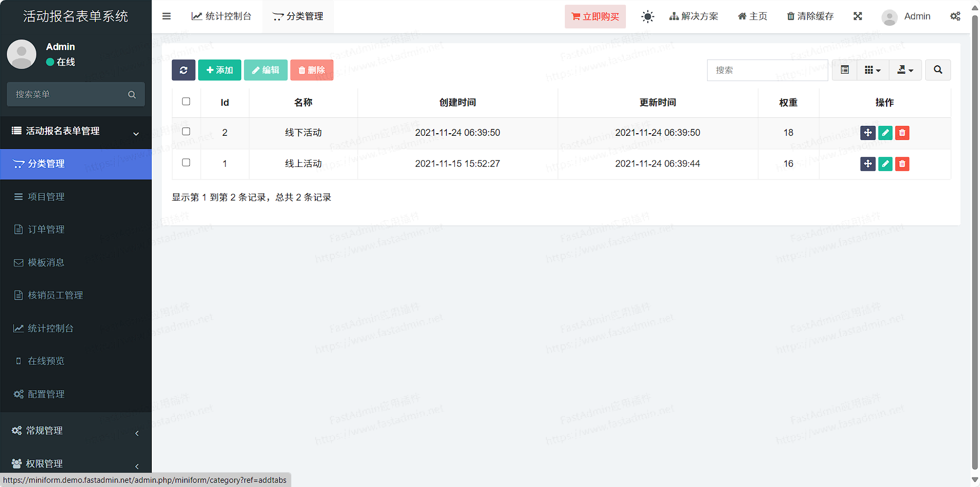980x487 pixels.
Task: Switch to the 统计控制台 tab
Action: tap(221, 16)
